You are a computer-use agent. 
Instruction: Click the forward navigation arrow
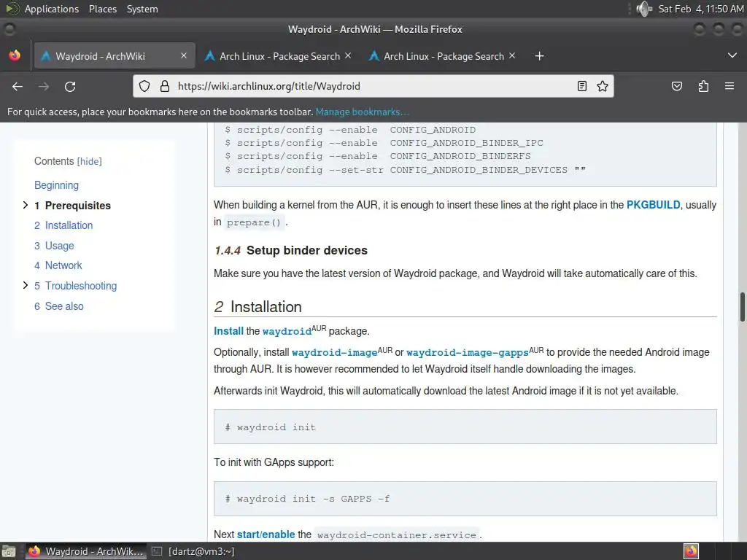[44, 86]
